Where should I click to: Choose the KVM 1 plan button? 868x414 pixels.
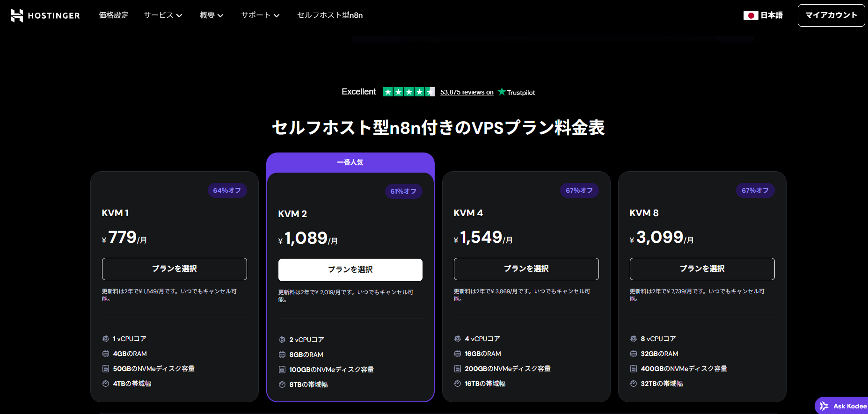point(174,269)
